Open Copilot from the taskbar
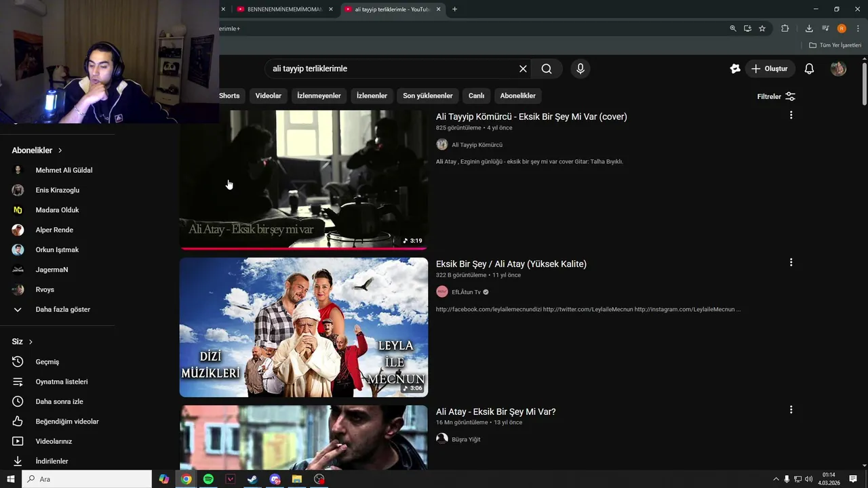Viewport: 868px width, 488px height. click(x=164, y=479)
